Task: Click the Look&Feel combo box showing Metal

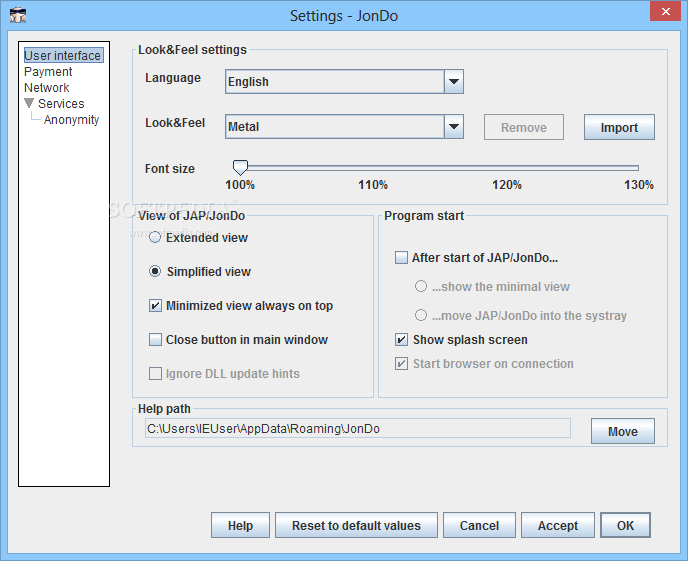Action: coord(344,127)
